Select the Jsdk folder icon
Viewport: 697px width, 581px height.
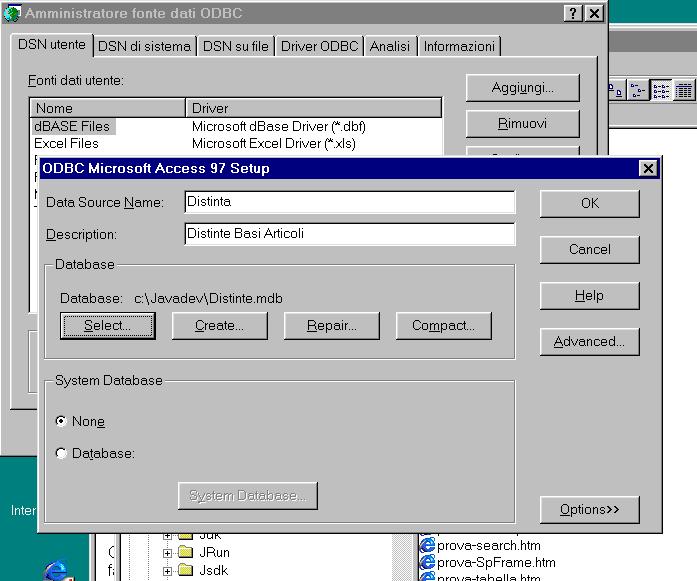pyautogui.click(x=185, y=570)
